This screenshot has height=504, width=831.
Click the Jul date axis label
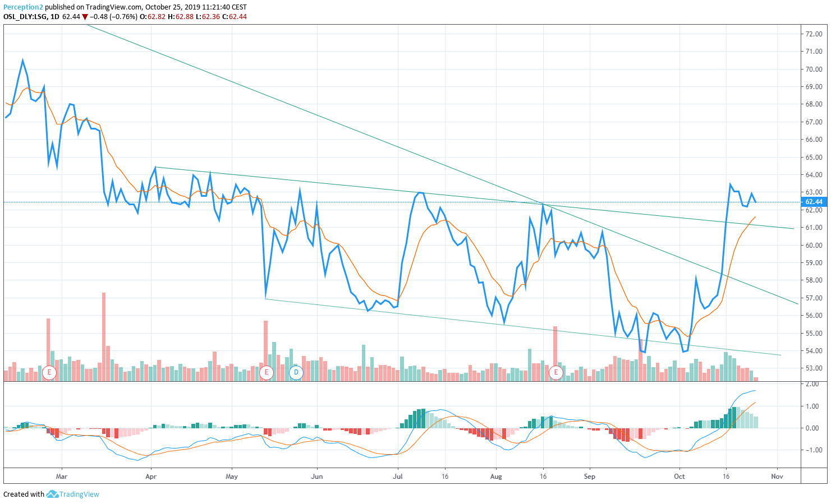point(398,477)
